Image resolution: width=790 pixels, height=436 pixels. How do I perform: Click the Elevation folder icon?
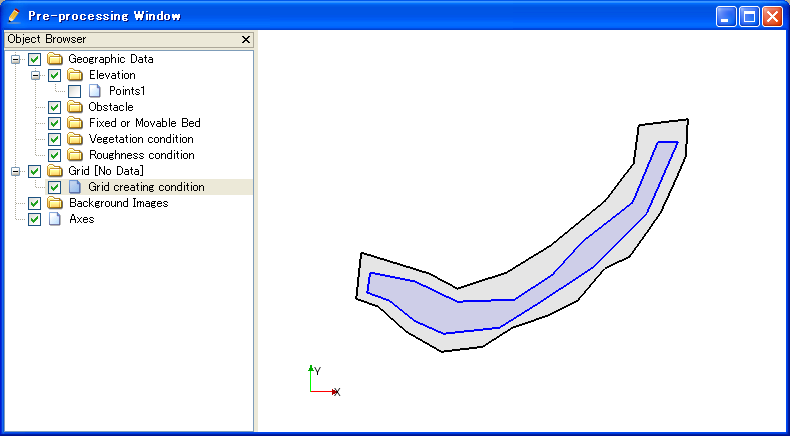click(75, 75)
